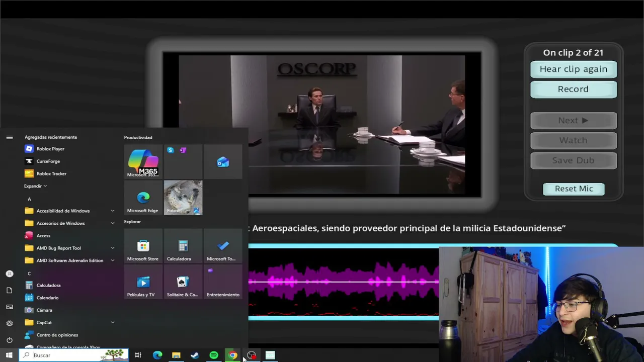Open the user account icon in Start sidebar
Viewport: 644px width, 362px height.
pos(9,274)
